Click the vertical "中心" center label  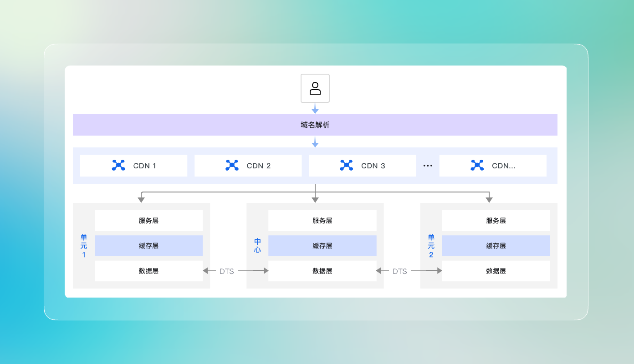(257, 246)
